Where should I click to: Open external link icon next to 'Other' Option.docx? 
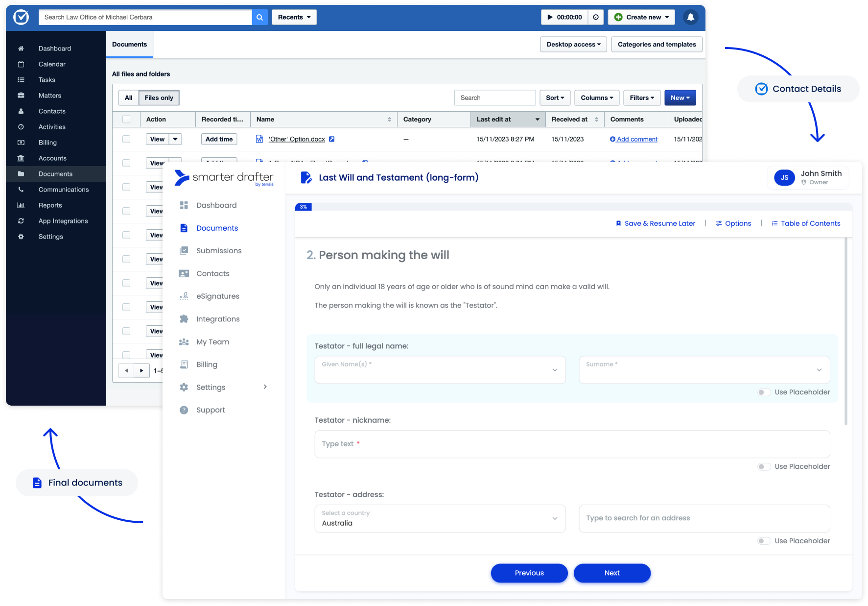[331, 139]
